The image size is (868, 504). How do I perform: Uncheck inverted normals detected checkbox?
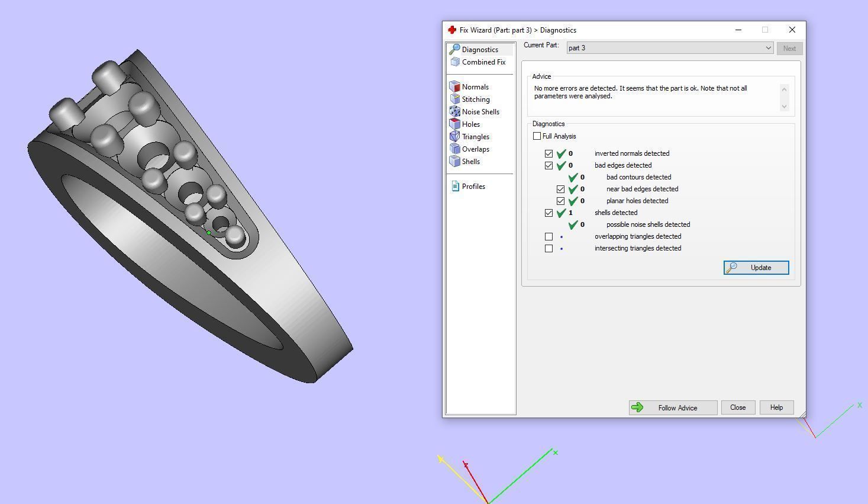click(x=548, y=153)
